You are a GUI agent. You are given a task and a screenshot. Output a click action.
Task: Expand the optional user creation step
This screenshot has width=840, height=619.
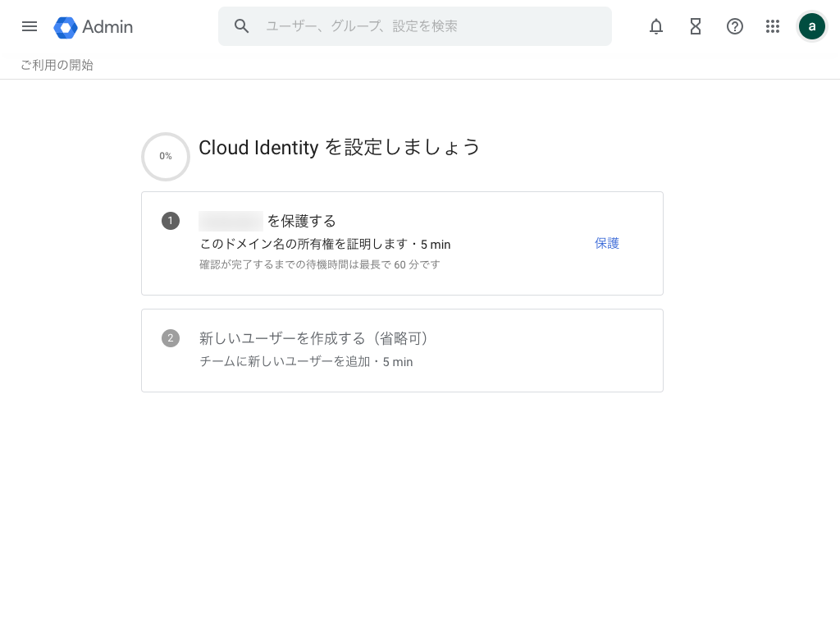402,351
